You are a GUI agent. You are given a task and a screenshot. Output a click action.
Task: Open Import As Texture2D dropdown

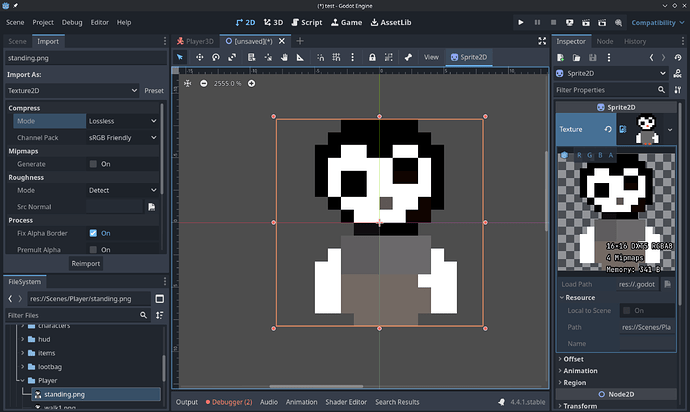click(72, 91)
